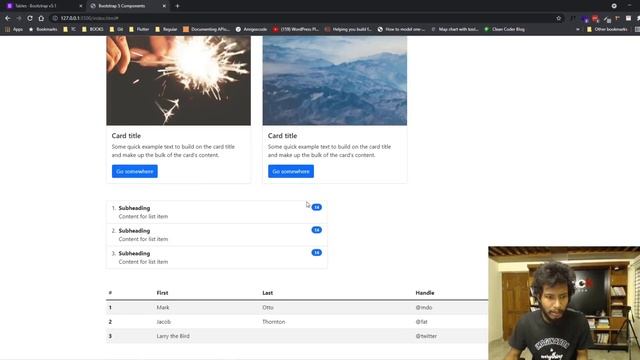Open the browser home page
Screen dimensions: 640x360
pyautogui.click(x=41, y=18)
